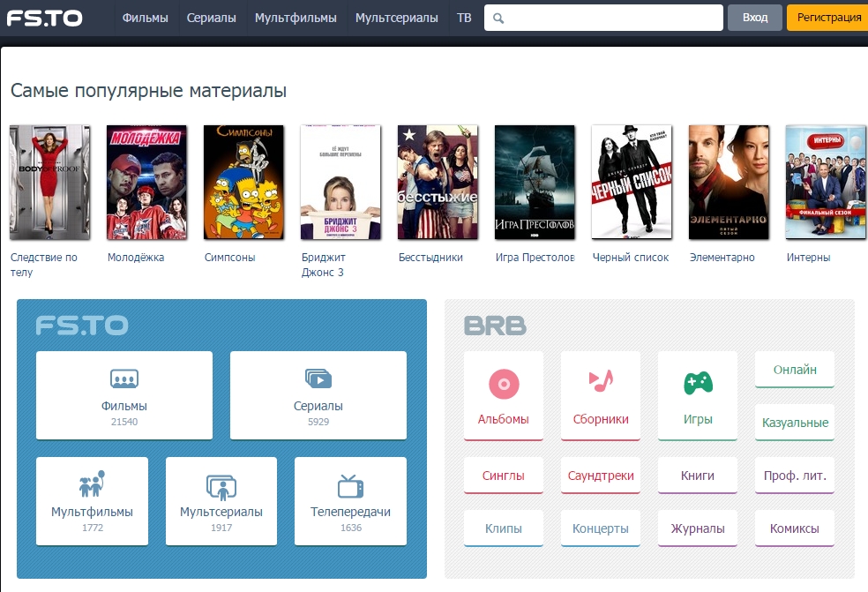The height and width of the screenshot is (592, 868).
Task: Open ТВ in the top navigation
Action: pos(464,18)
